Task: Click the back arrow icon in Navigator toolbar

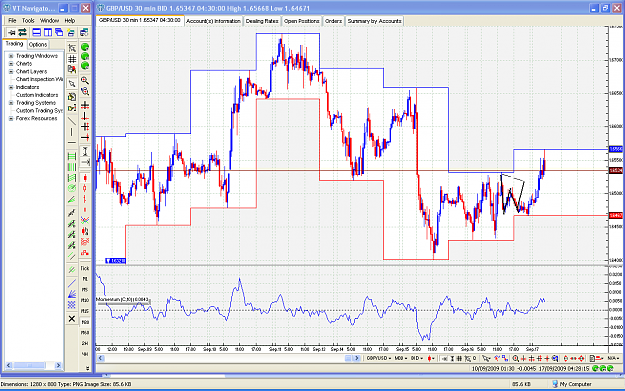Action: [x=11, y=32]
